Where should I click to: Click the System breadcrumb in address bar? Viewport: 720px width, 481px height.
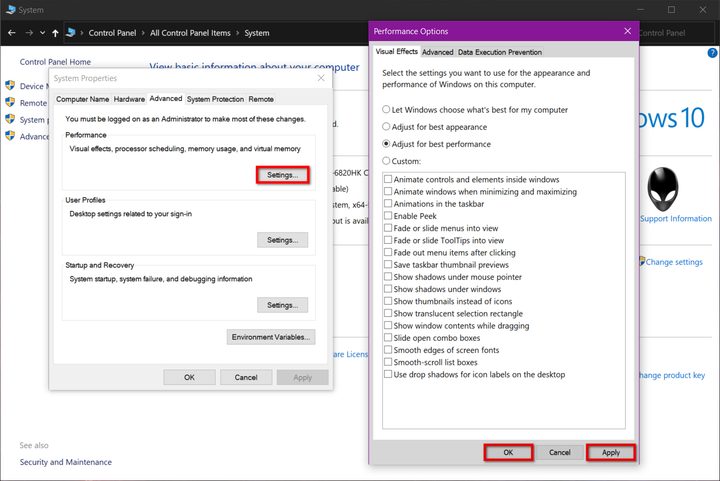[x=257, y=33]
